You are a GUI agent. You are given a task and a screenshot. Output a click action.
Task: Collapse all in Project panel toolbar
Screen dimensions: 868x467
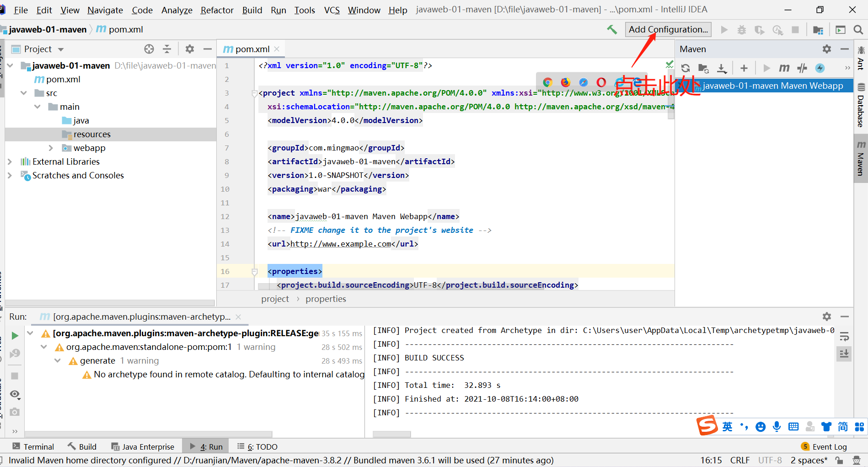(x=167, y=49)
